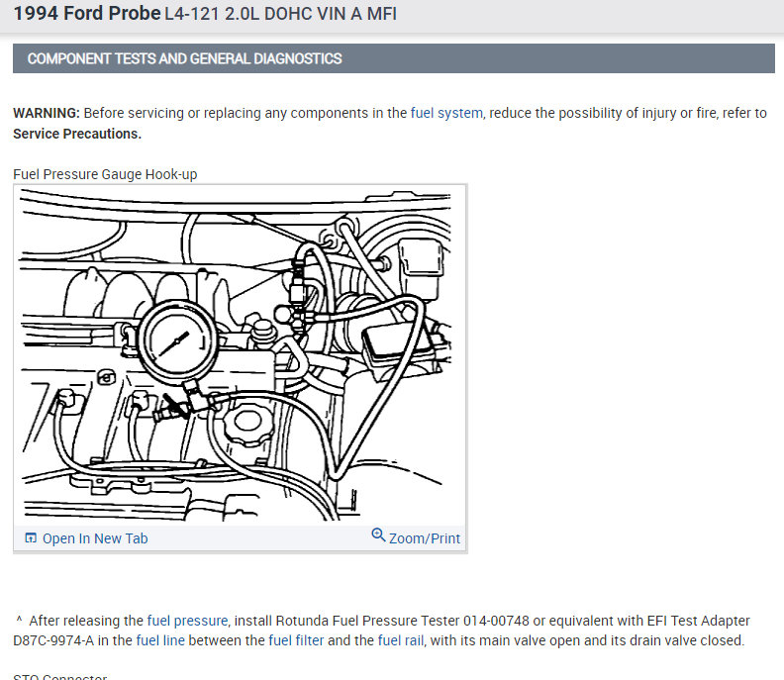The height and width of the screenshot is (680, 784).
Task: Click the Zoom/Print magnifier icon
Action: (378, 535)
